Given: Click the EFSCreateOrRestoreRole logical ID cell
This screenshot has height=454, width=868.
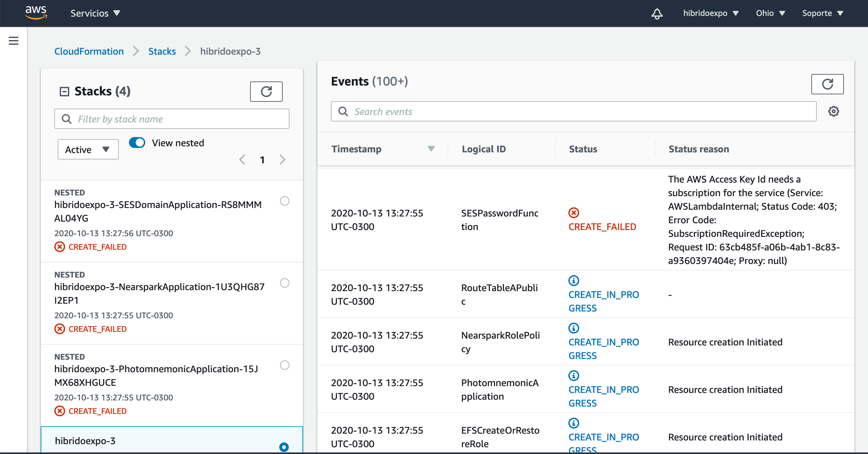Looking at the screenshot, I should [501, 437].
